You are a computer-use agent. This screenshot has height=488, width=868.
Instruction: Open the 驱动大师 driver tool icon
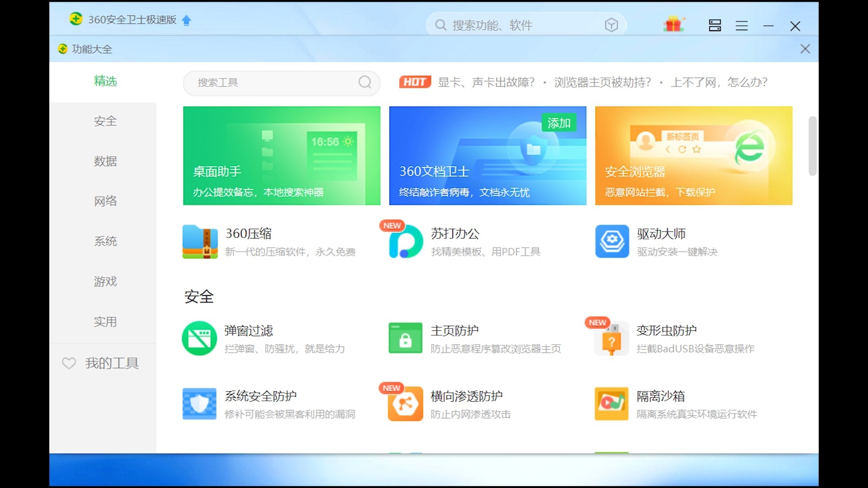612,242
